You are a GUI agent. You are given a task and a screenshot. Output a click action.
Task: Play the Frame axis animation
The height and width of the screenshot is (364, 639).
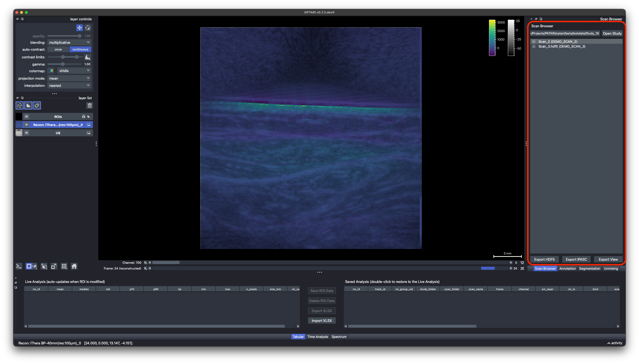145,268
